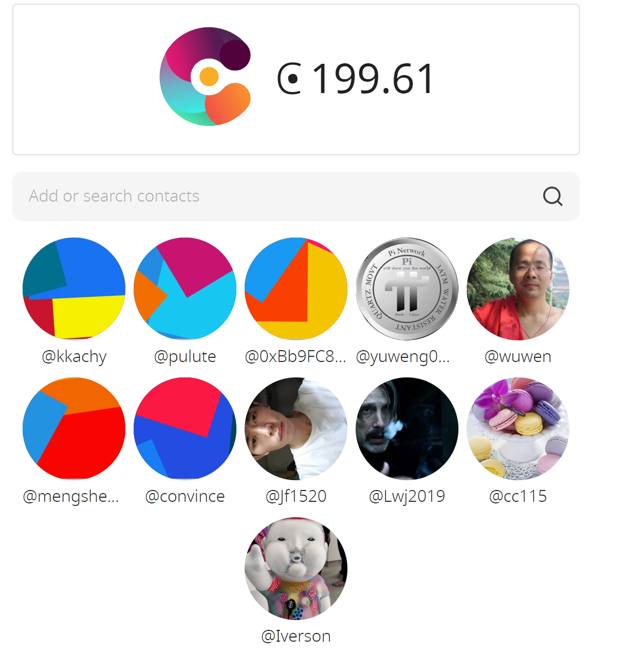Focus the Add or search contacts field
Screen dimensions: 627x672
[296, 196]
